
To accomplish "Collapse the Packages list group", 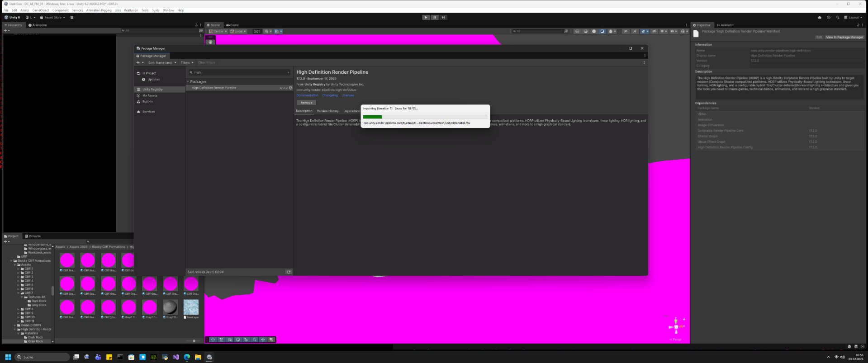I will pyautogui.click(x=188, y=82).
